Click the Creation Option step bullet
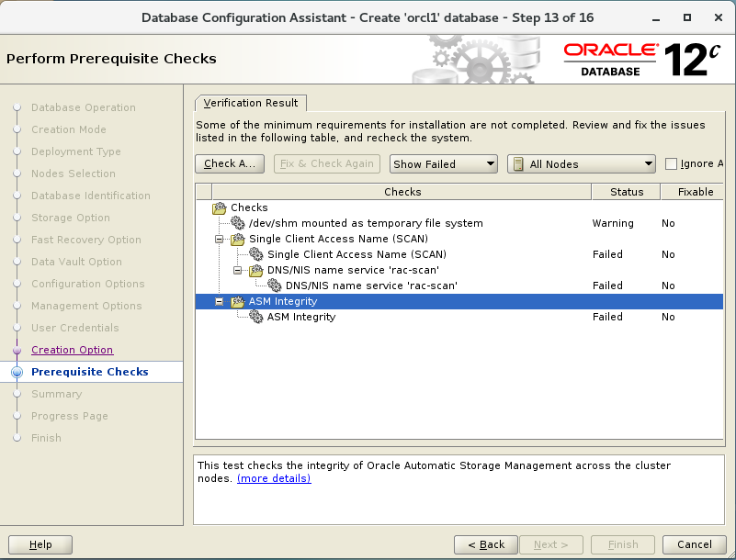736x560 pixels. click(x=17, y=351)
